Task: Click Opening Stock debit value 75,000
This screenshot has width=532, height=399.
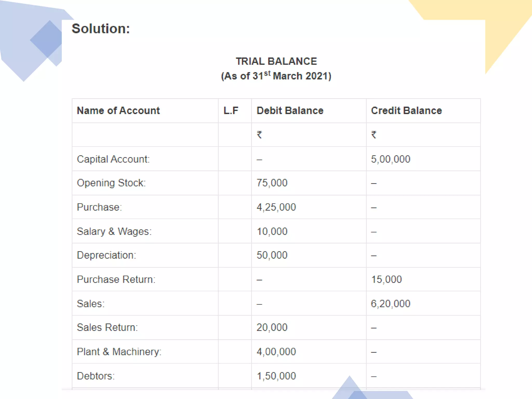Action: pos(272,183)
